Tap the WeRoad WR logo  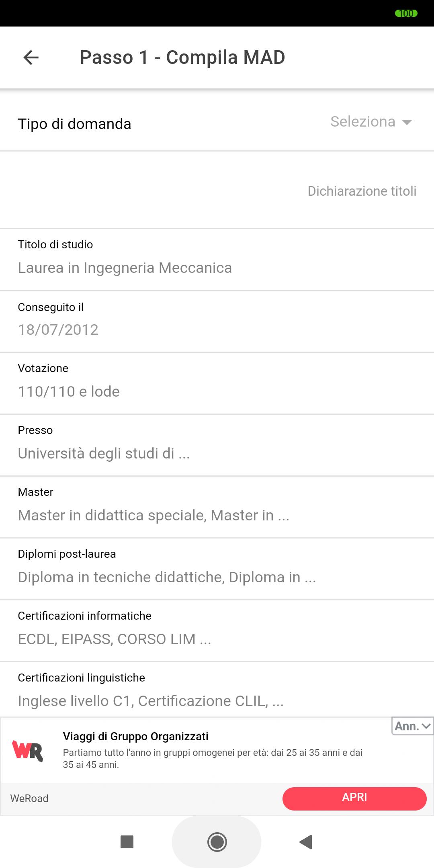click(x=27, y=750)
